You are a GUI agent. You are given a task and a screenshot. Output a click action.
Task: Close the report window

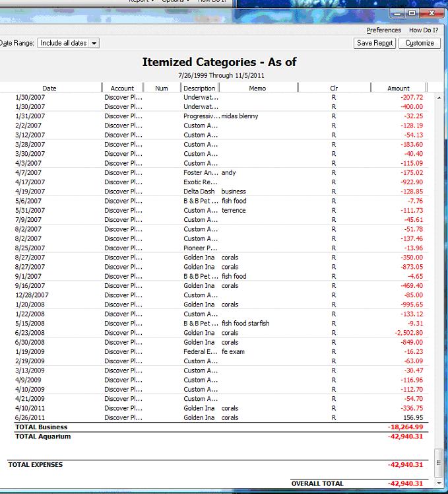tap(432, 14)
